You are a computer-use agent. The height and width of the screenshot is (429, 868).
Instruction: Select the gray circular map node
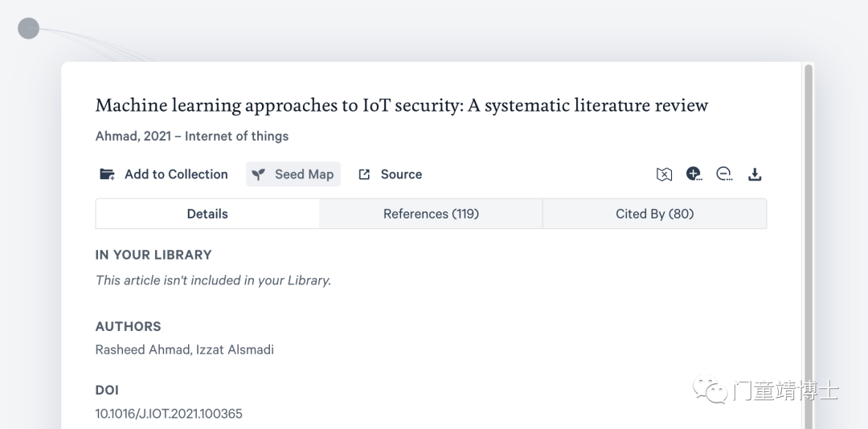(x=28, y=28)
